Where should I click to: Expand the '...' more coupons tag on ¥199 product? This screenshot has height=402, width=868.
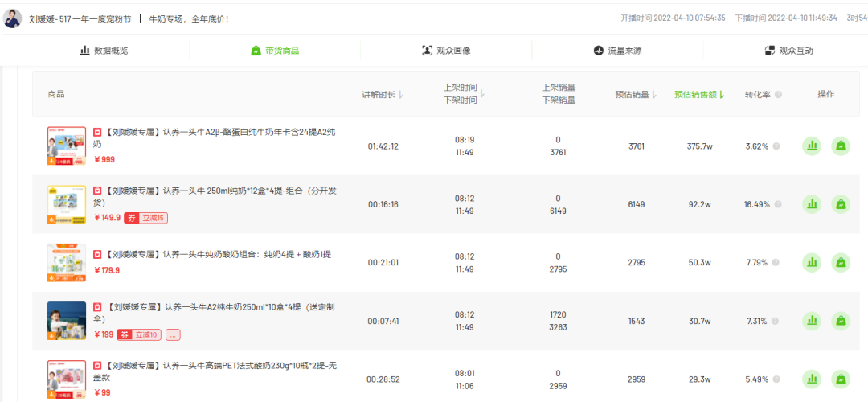[x=174, y=335]
